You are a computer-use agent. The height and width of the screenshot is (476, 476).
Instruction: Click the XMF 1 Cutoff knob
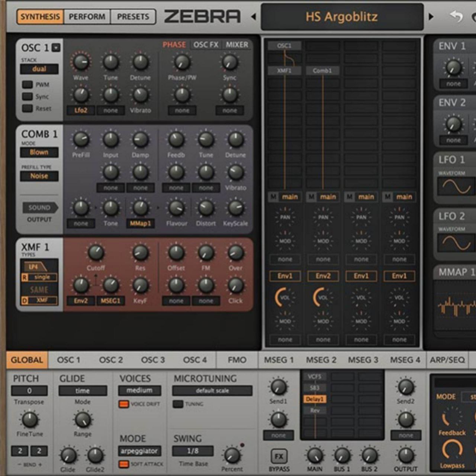(96, 253)
